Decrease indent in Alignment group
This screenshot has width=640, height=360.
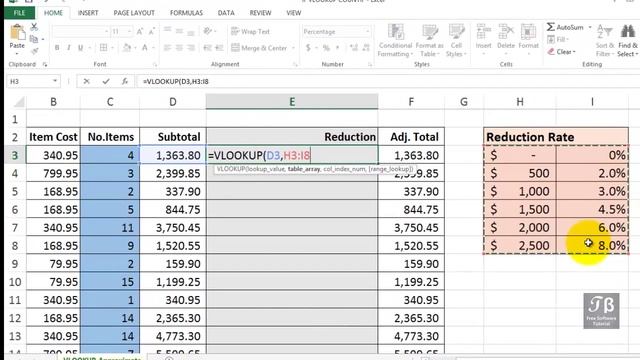click(208, 48)
